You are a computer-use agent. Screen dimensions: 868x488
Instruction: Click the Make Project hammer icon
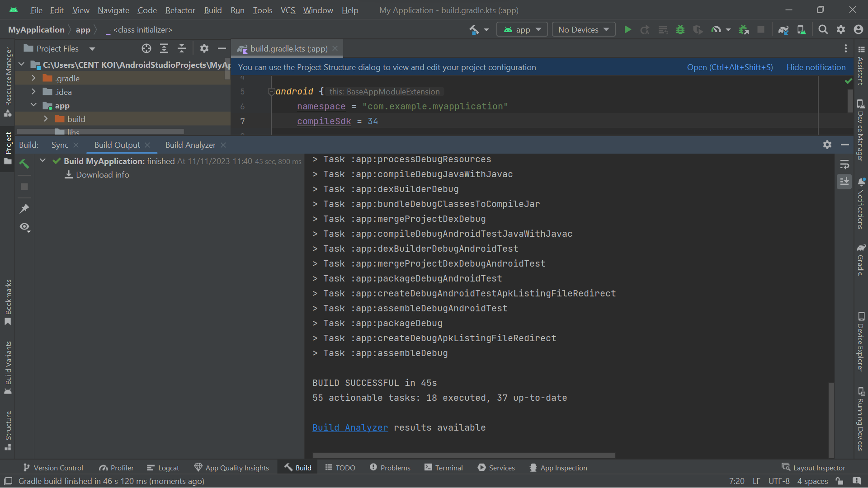click(474, 30)
